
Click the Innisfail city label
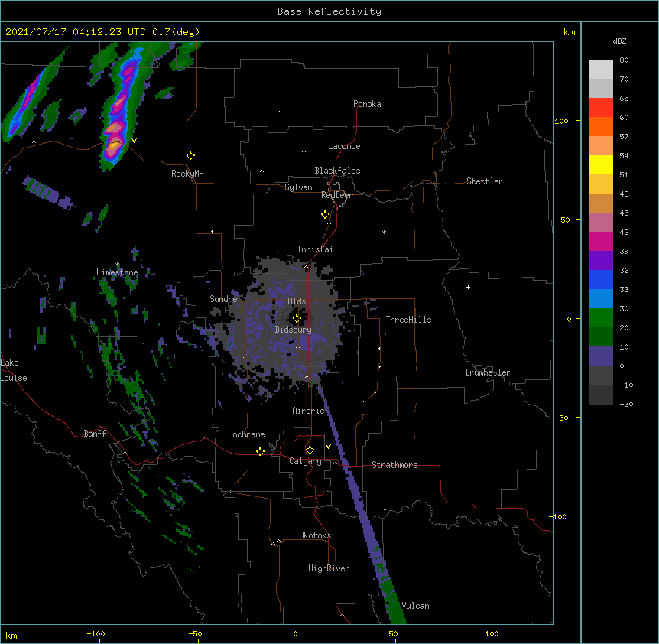tap(317, 249)
